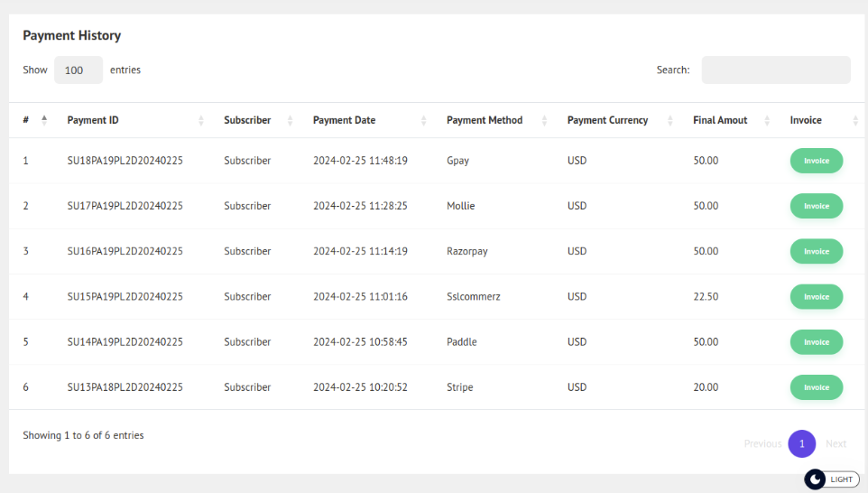Click sort icon beside Final Amout header
868x493 pixels.
tap(767, 120)
